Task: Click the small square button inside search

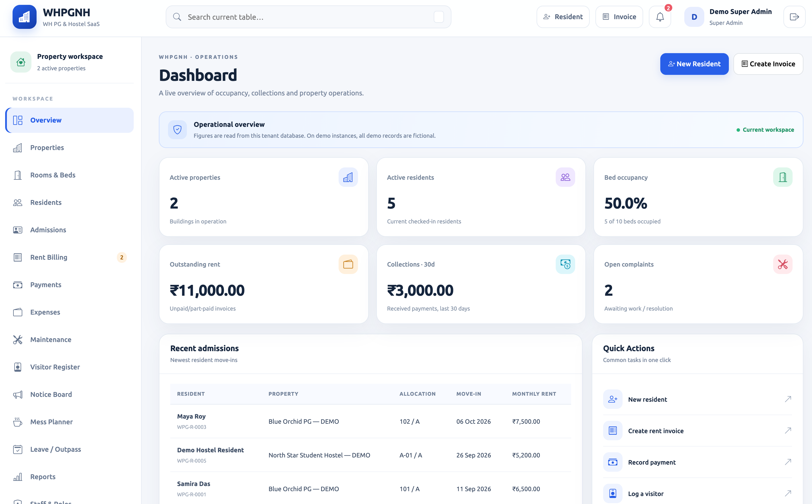Action: tap(439, 17)
